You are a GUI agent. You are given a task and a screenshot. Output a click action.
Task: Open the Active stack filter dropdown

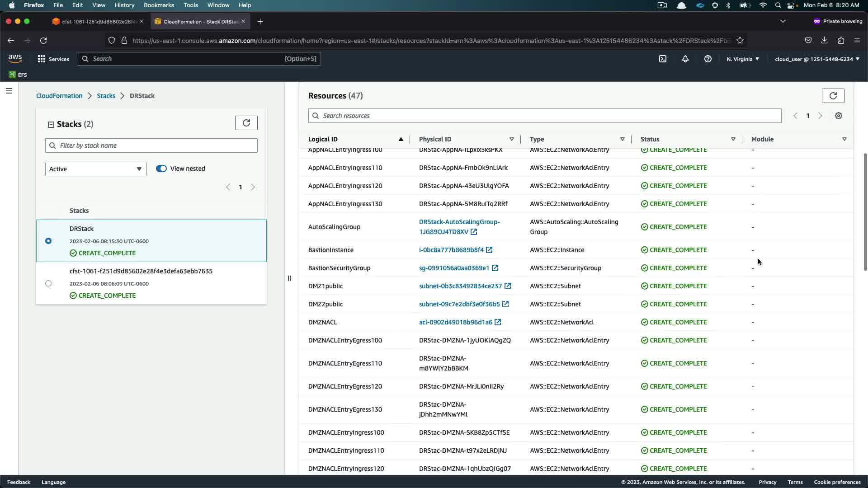tap(96, 169)
